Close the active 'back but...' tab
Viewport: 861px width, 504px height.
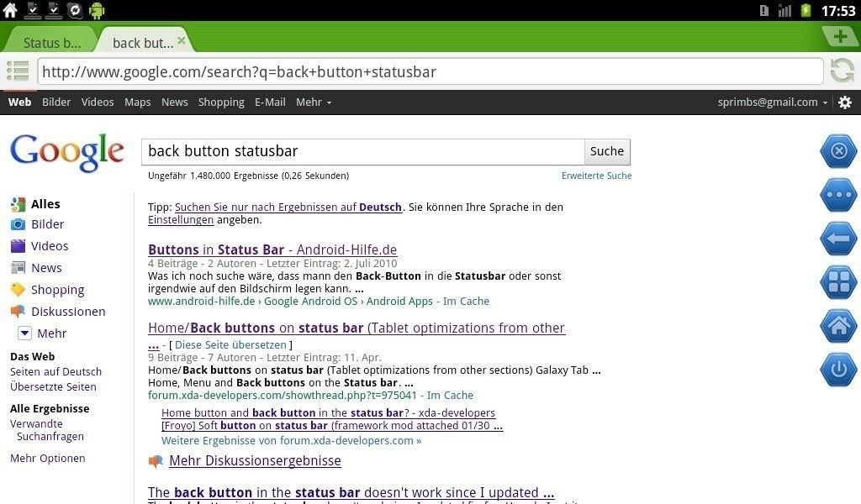click(x=181, y=40)
